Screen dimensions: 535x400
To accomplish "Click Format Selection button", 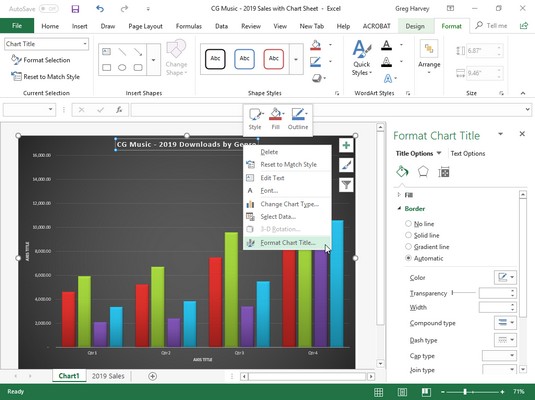I will tap(41, 60).
